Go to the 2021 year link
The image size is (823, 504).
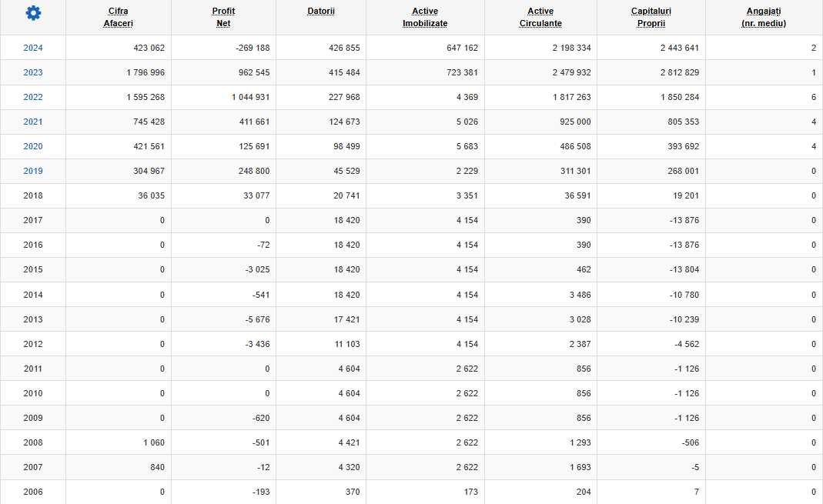(33, 122)
